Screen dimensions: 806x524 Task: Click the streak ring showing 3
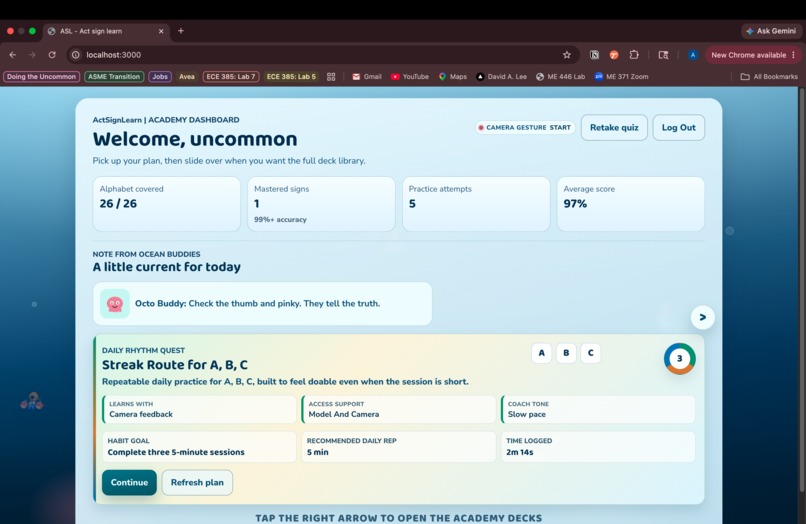tap(679, 358)
